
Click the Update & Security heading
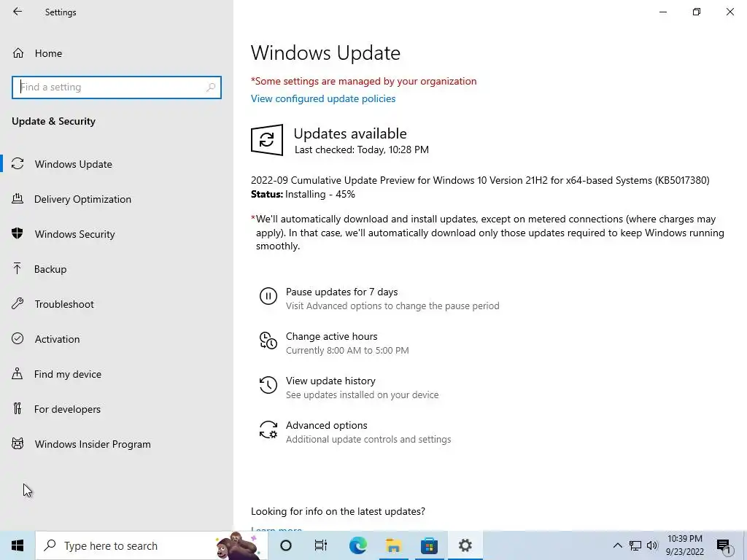53,122
